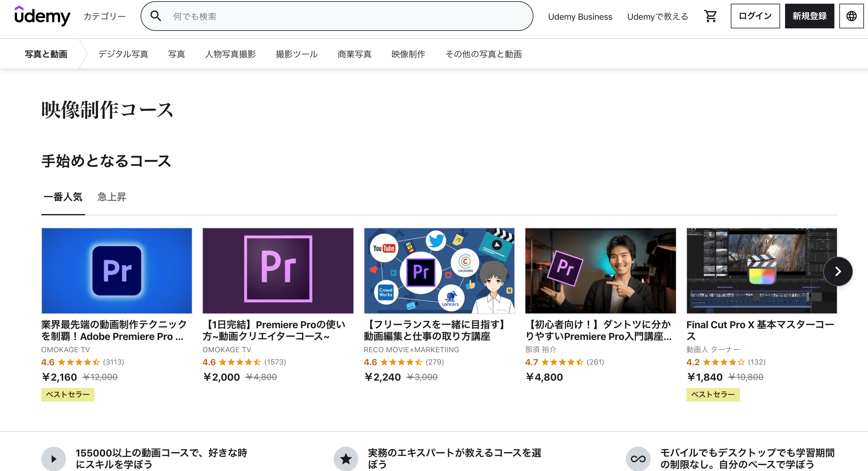The image size is (868, 471).
Task: Go to 人物写真撮影 subcategory
Action: [x=230, y=54]
